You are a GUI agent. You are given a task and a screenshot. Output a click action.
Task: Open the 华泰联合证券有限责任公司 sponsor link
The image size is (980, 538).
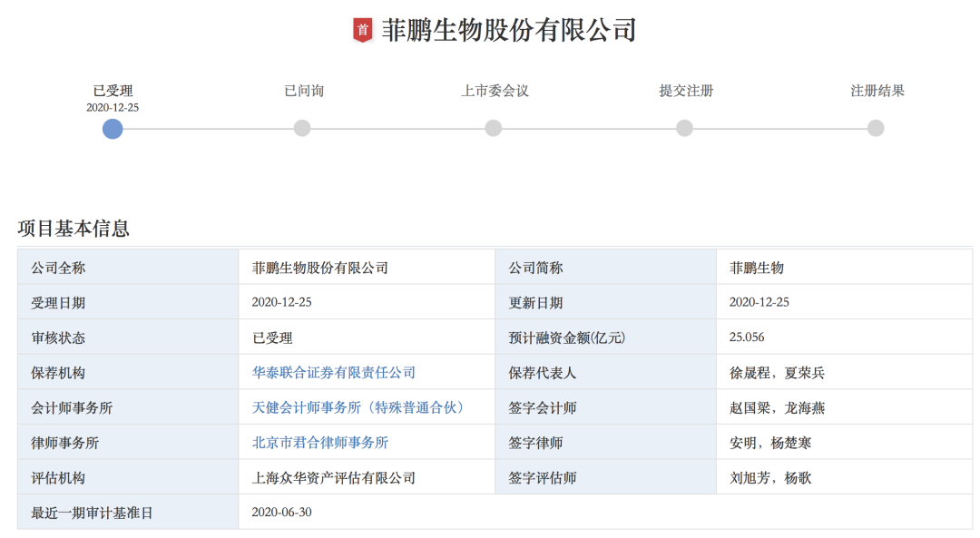(334, 373)
